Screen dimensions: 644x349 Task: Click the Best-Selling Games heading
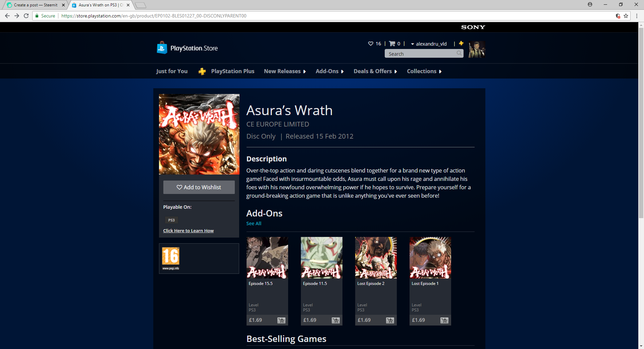[x=286, y=339]
